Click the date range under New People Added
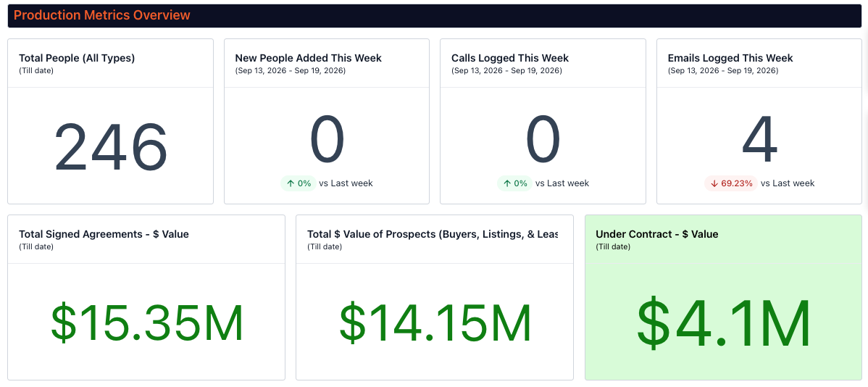This screenshot has height=387, width=868. (x=291, y=71)
